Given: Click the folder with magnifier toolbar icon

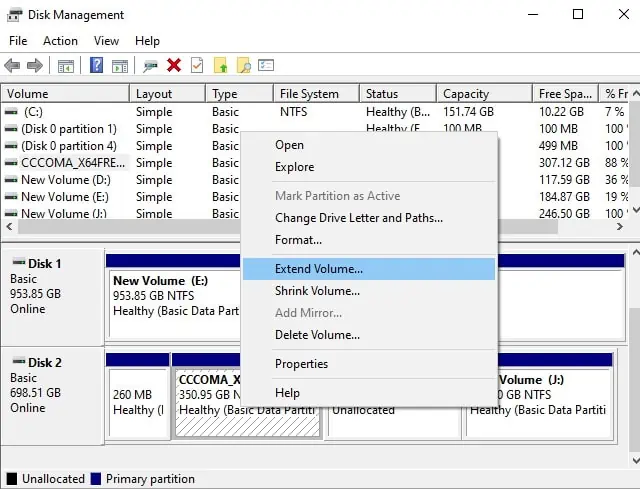Looking at the screenshot, I should [244, 65].
